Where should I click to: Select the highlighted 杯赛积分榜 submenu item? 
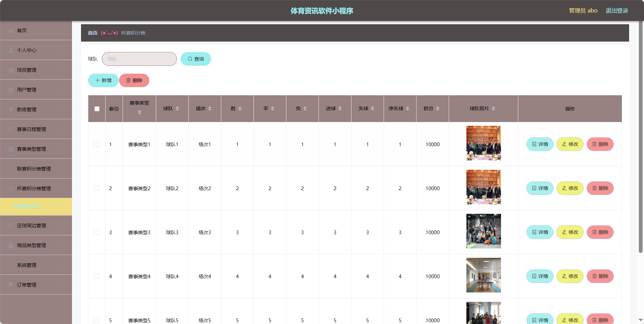click(x=36, y=207)
